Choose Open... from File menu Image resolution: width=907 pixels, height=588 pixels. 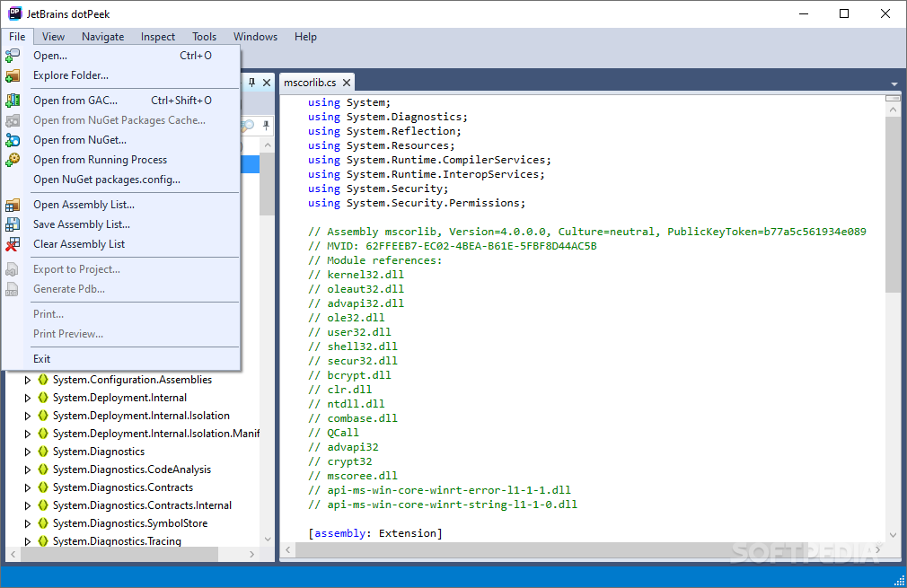[x=122, y=56]
